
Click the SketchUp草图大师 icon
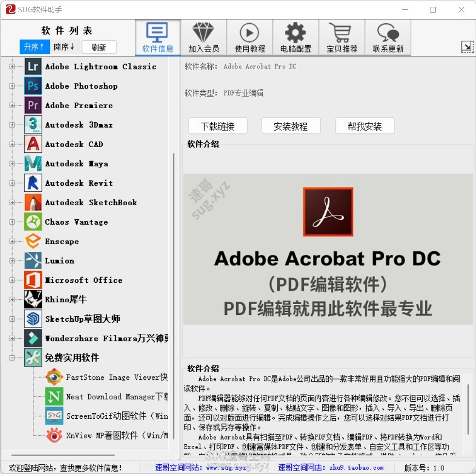pyautogui.click(x=33, y=319)
